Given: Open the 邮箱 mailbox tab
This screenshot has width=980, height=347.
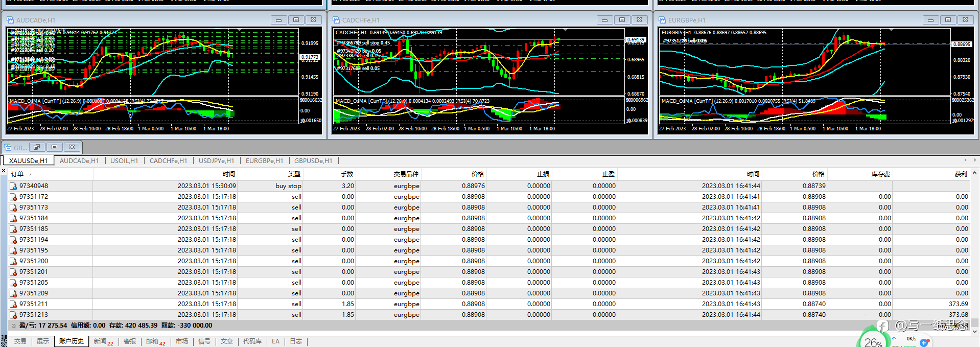Looking at the screenshot, I should pos(152,341).
